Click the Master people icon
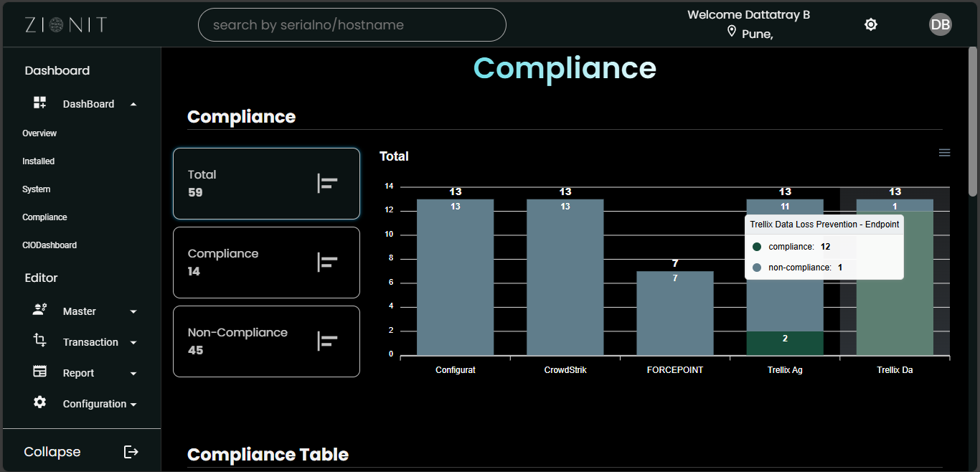This screenshot has height=472, width=980. (39, 310)
